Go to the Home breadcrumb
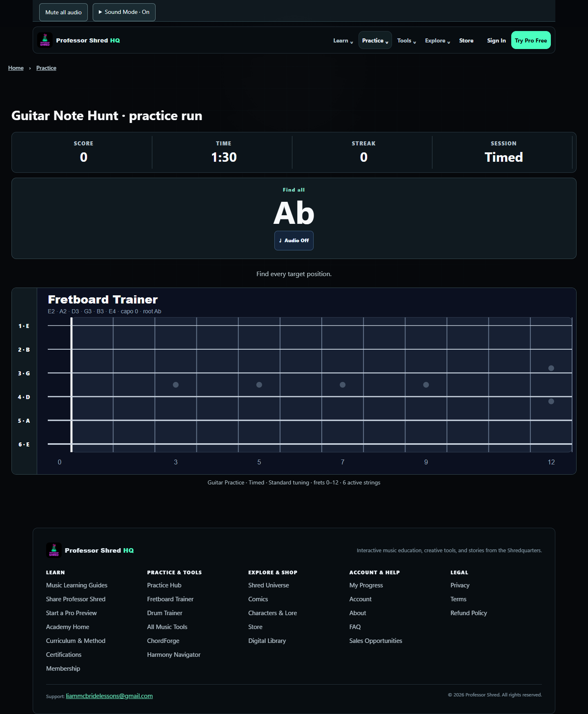 tap(16, 68)
